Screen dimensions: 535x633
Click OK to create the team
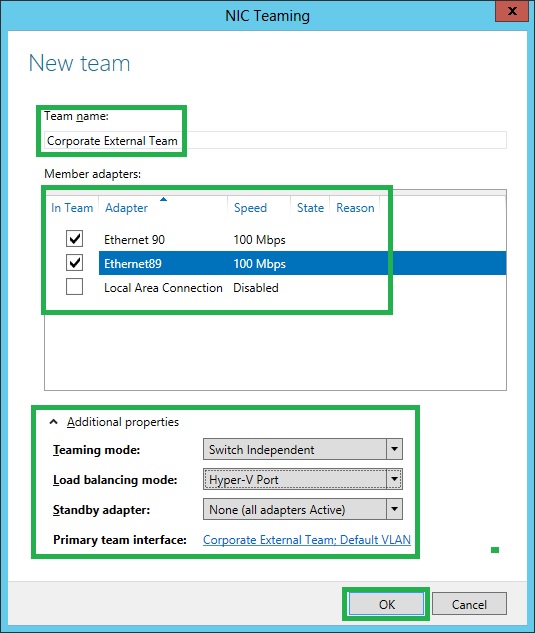pyautogui.click(x=386, y=604)
